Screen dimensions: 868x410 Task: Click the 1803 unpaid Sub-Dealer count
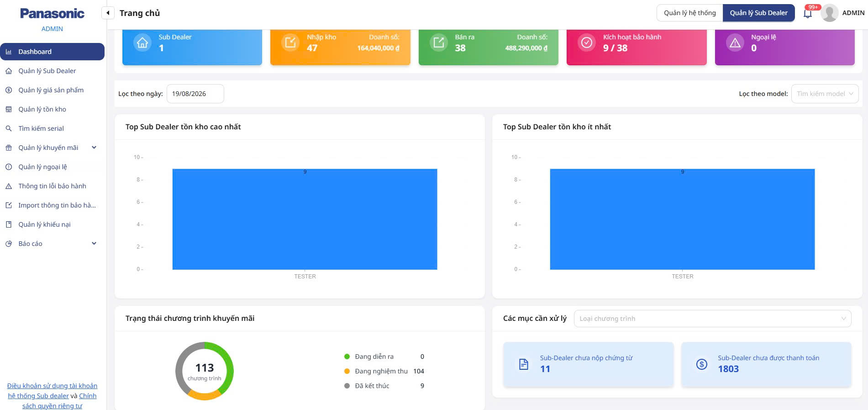[728, 369]
